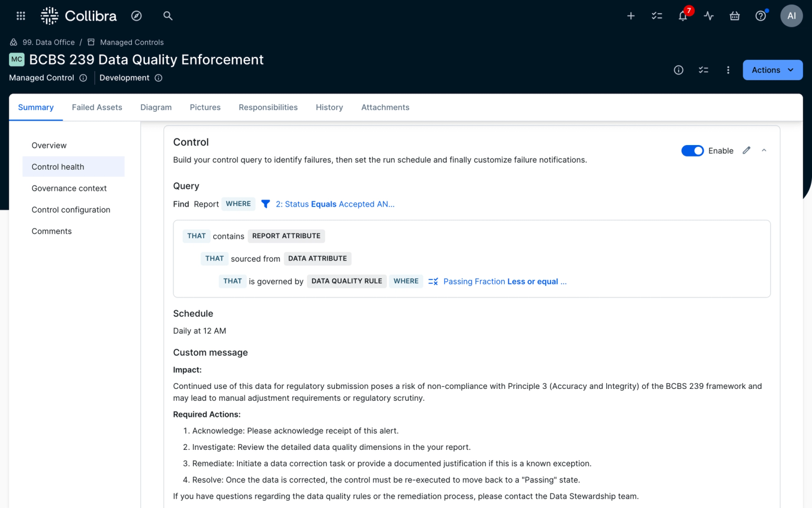Open the activity monitor icon

(x=708, y=16)
